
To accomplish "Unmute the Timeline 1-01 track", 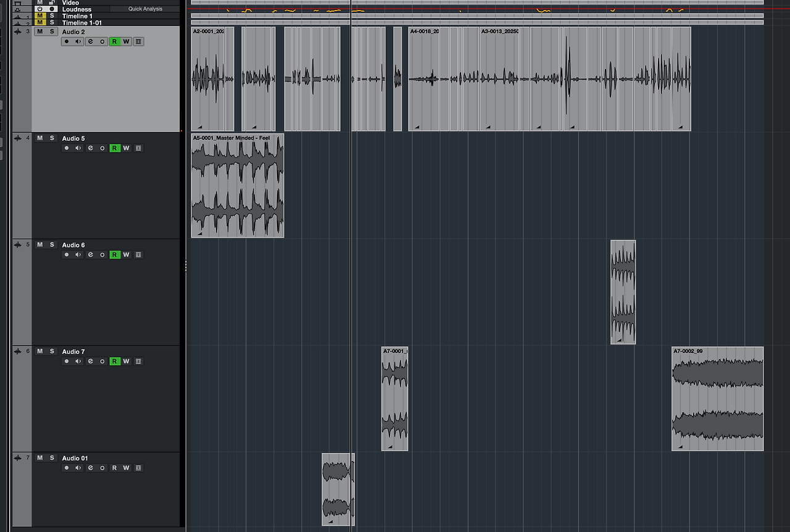I will (40, 23).
